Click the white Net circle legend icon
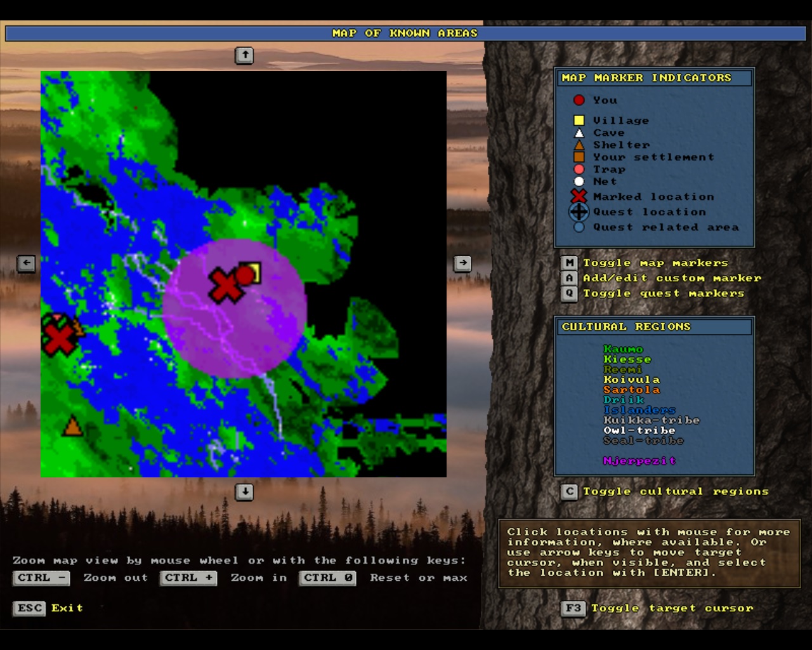Image resolution: width=812 pixels, height=650 pixels. (x=579, y=182)
